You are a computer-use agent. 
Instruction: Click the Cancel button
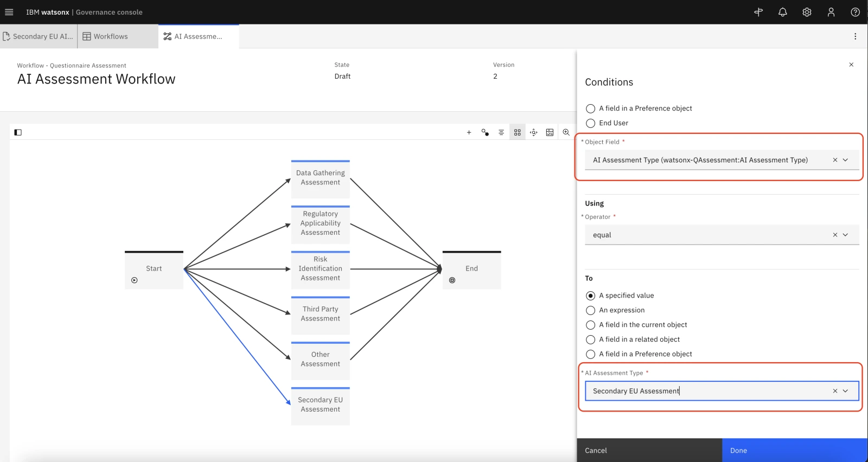tap(649, 450)
